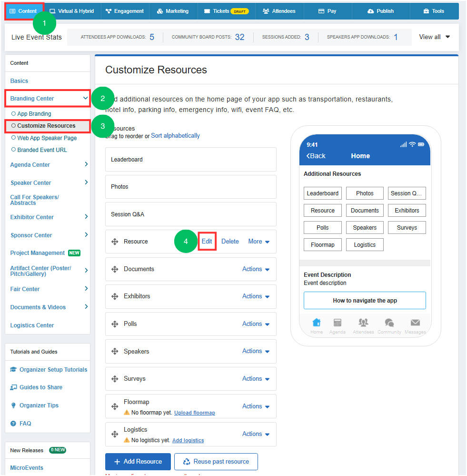Click the move handle icon beside Logistics
Image resolution: width=467 pixels, height=476 pixels.
(x=115, y=434)
